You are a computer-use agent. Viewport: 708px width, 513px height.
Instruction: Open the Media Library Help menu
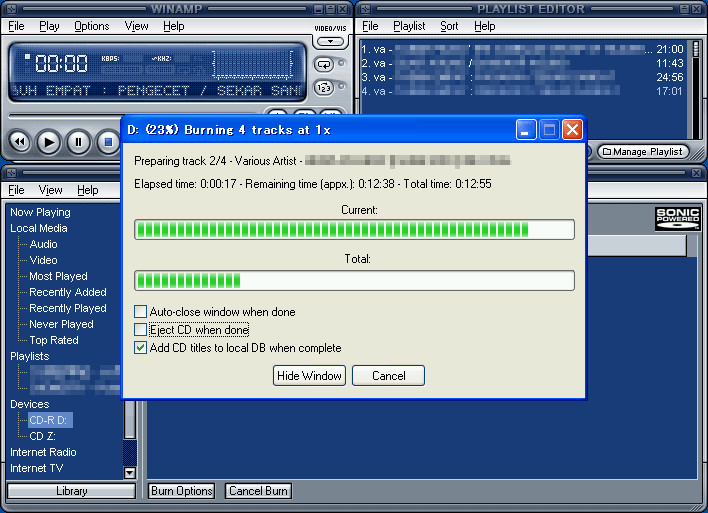pyautogui.click(x=88, y=190)
